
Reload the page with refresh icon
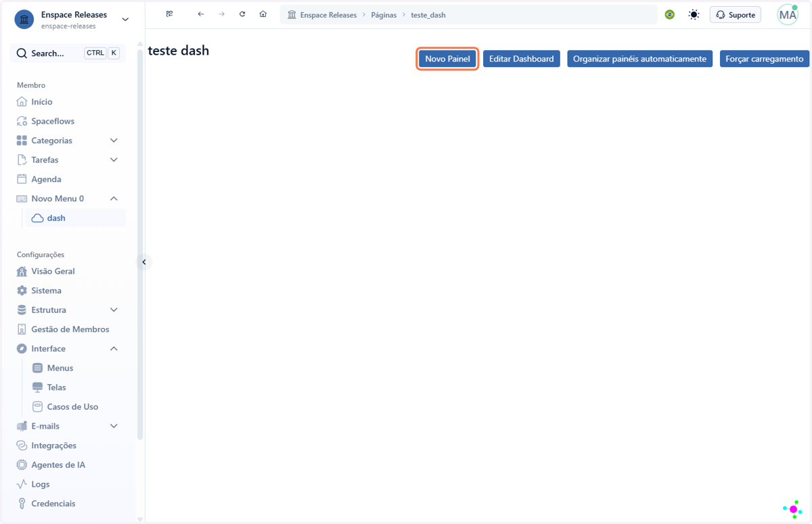[242, 14]
